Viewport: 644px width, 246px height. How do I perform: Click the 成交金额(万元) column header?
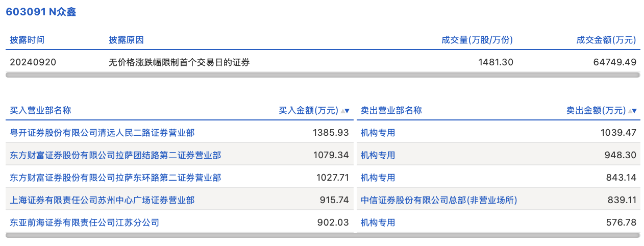pos(606,40)
